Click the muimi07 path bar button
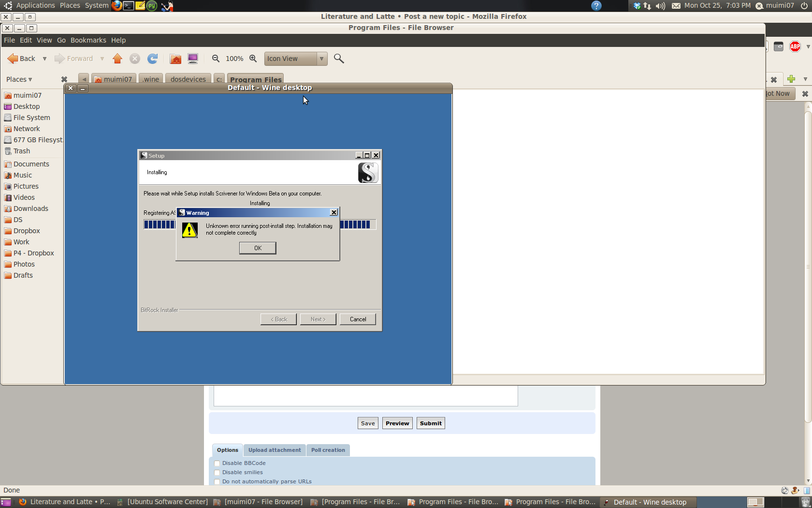 tap(114, 79)
